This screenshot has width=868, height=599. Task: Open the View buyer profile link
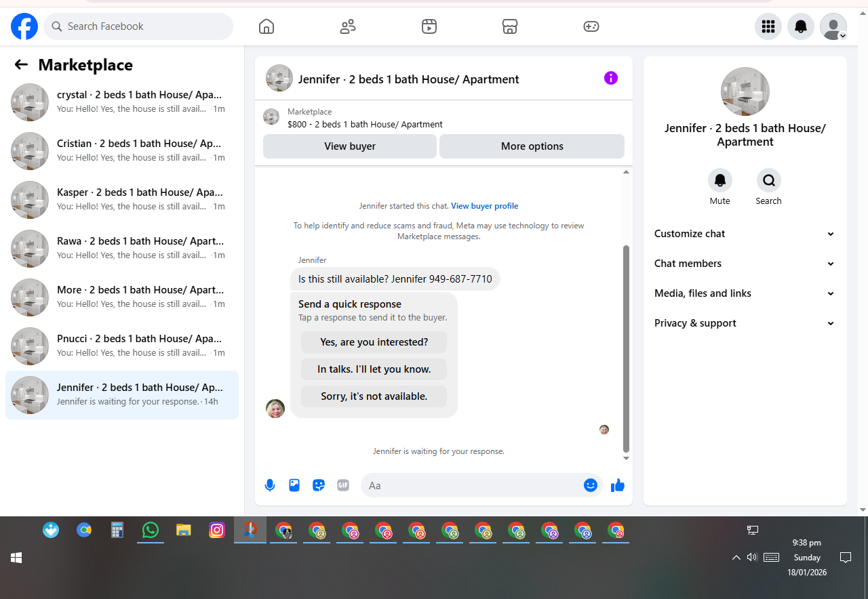[484, 206]
